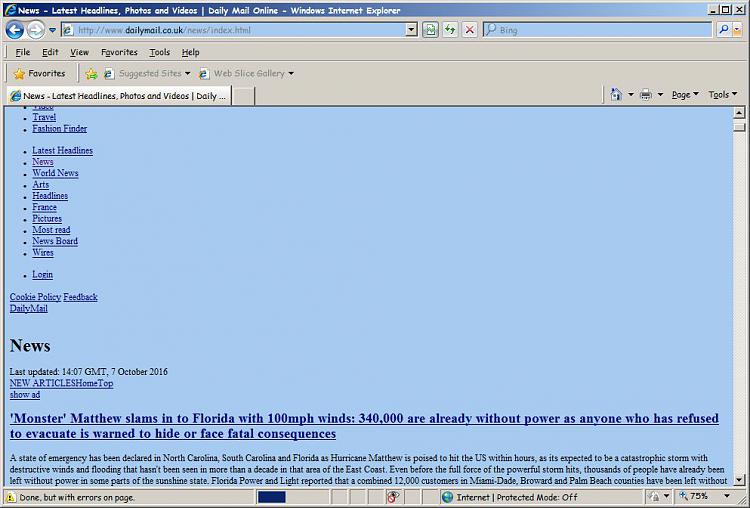
Task: Click the scrollbar up arrow
Action: pos(739,113)
